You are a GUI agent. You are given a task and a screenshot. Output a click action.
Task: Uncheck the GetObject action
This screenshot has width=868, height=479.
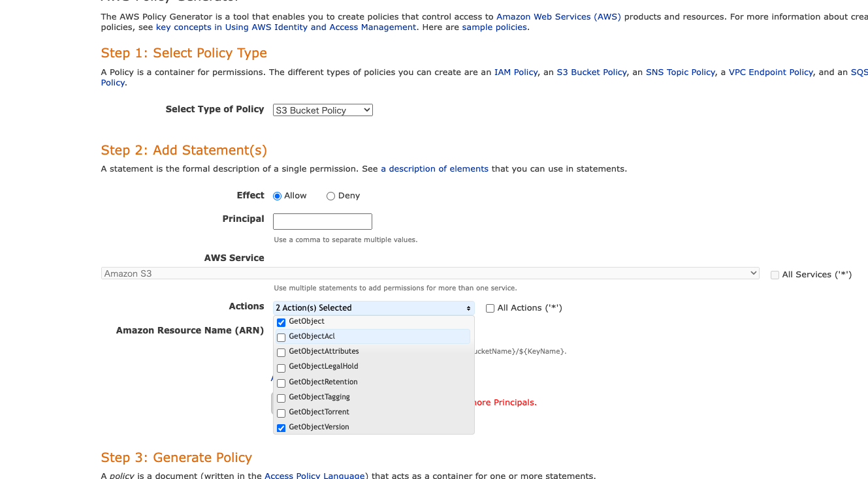pos(281,322)
